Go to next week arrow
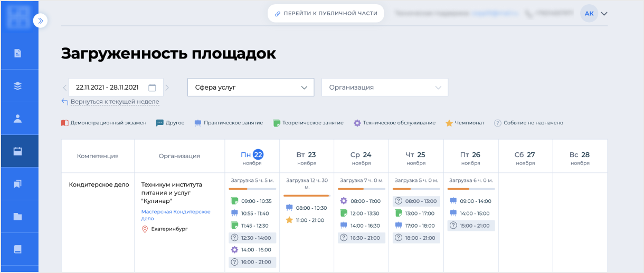This screenshot has width=644, height=273. click(x=167, y=87)
